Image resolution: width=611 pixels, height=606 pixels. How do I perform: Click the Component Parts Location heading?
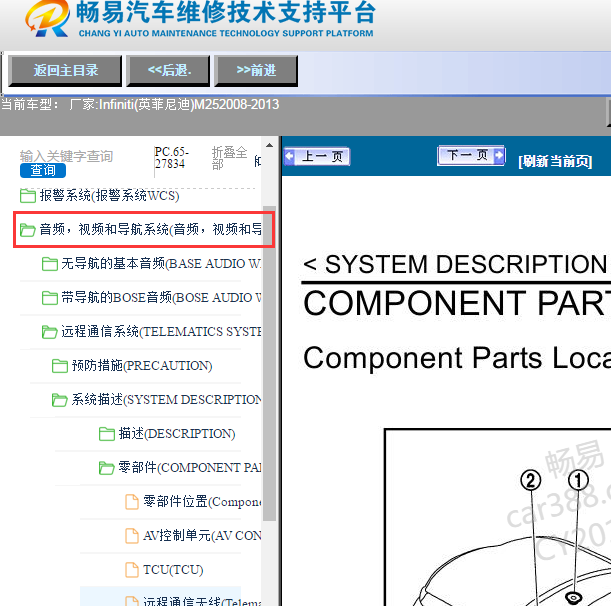[457, 357]
